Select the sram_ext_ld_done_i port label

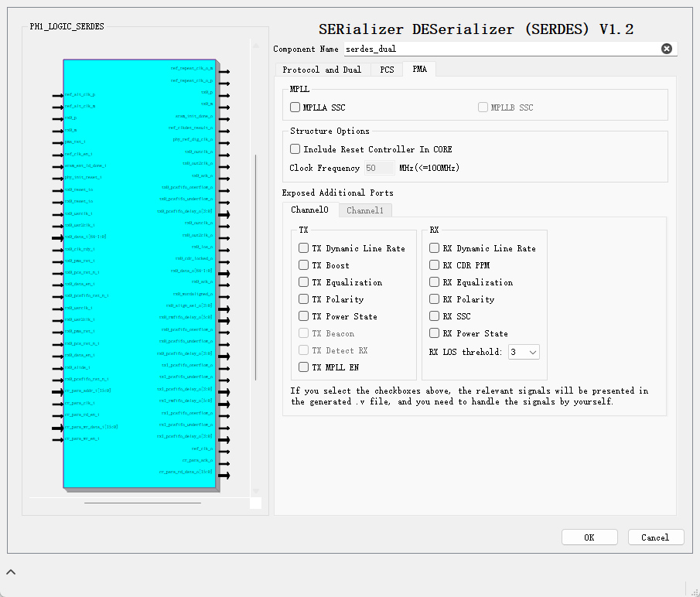click(85, 165)
